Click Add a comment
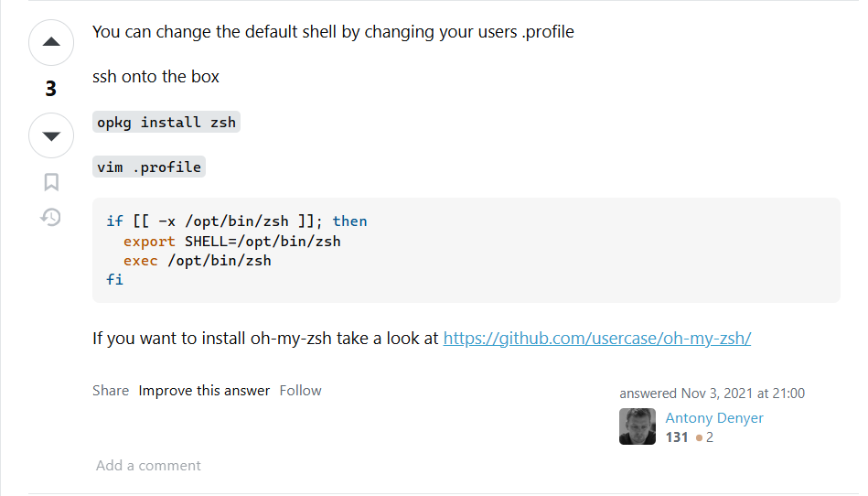Image resolution: width=868 pixels, height=496 pixels. 148,466
